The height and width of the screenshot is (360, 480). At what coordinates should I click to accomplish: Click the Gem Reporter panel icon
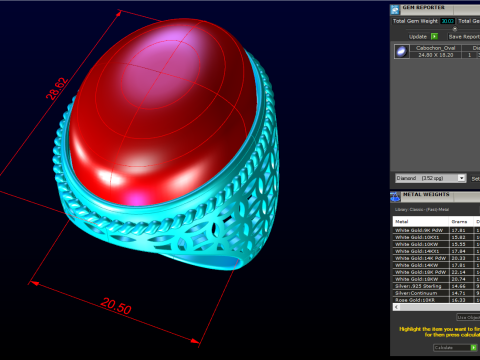coord(395,10)
